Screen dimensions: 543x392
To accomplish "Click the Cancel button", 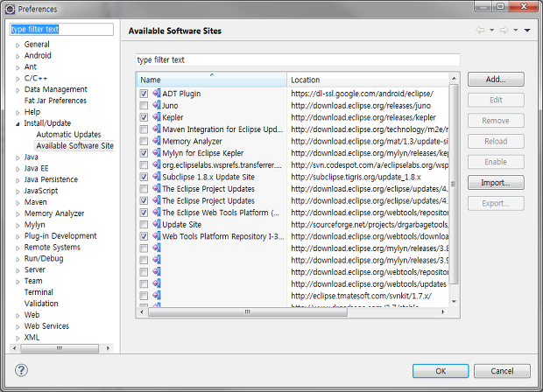I will point(502,371).
